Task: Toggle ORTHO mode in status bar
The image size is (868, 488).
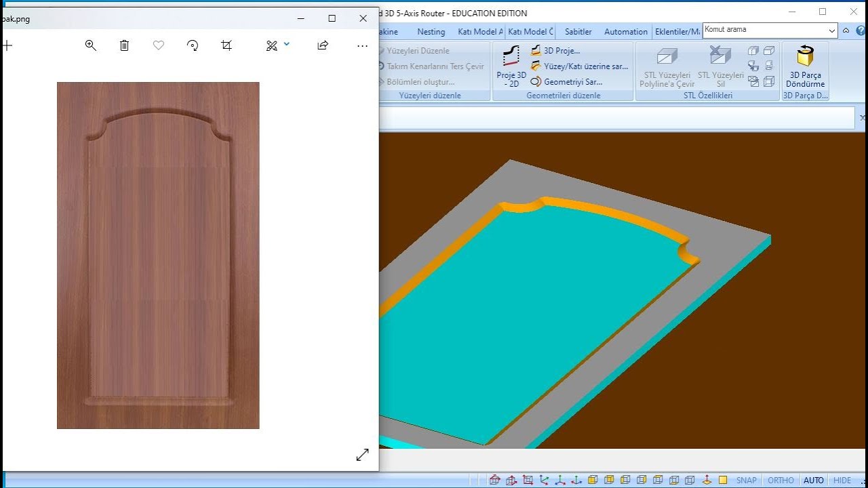Action: 781,480
